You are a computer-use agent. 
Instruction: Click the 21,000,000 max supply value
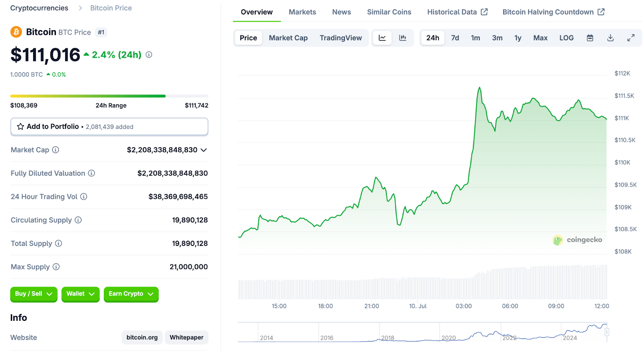189,267
